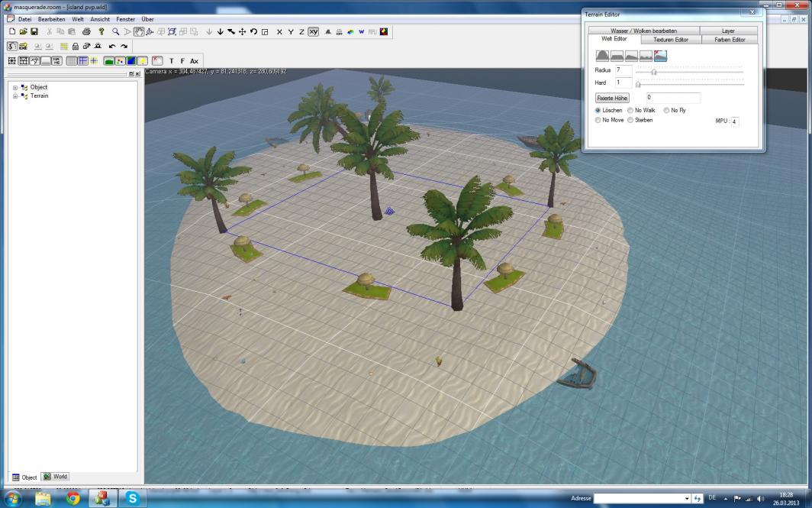
Task: Expand the Object tree node
Action: click(x=15, y=87)
